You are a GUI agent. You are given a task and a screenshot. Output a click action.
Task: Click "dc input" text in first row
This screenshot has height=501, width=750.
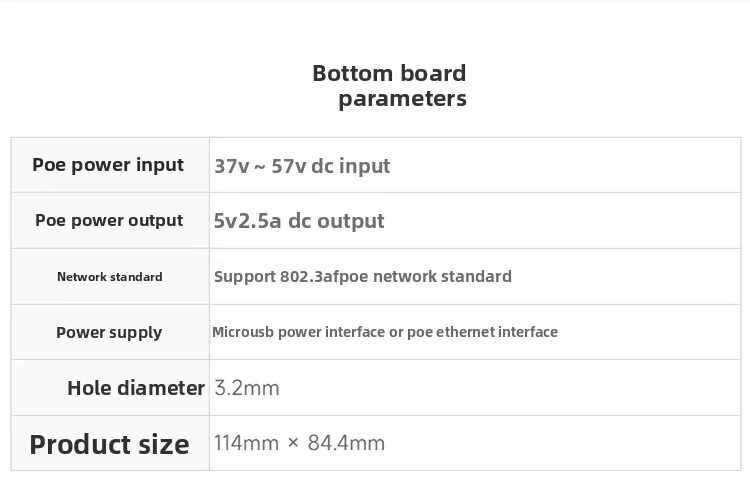(x=350, y=166)
